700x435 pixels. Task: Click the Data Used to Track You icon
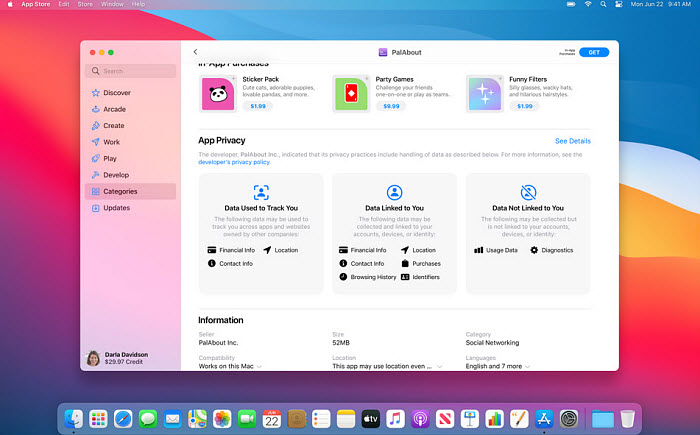pos(261,192)
